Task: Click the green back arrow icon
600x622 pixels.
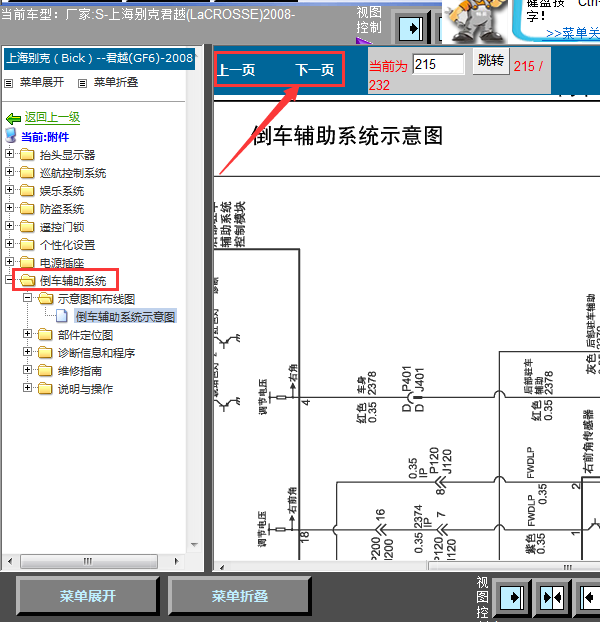Action: click(13, 118)
